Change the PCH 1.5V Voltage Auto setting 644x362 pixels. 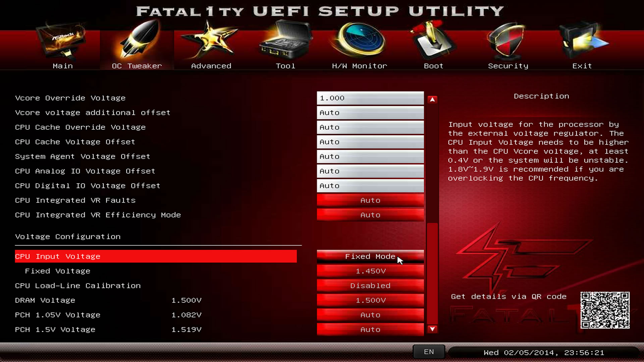coord(370,329)
